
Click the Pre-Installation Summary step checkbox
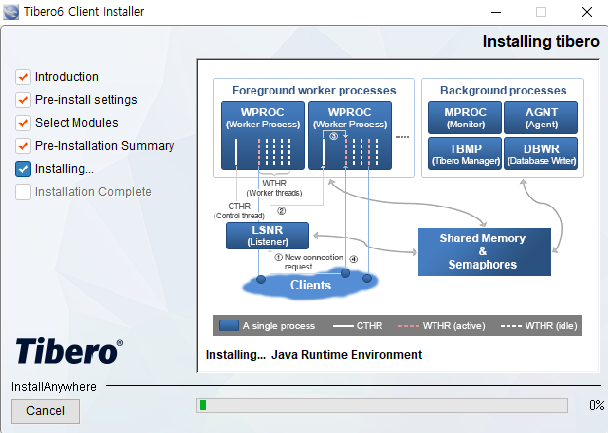(23, 146)
